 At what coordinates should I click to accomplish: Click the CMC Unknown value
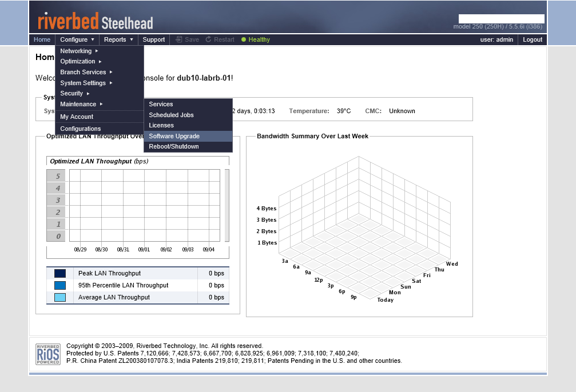402,111
